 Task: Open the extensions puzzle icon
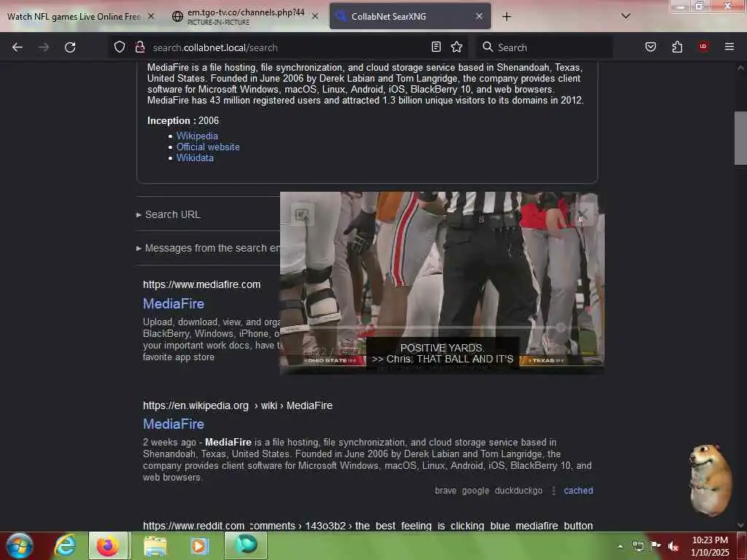point(677,47)
